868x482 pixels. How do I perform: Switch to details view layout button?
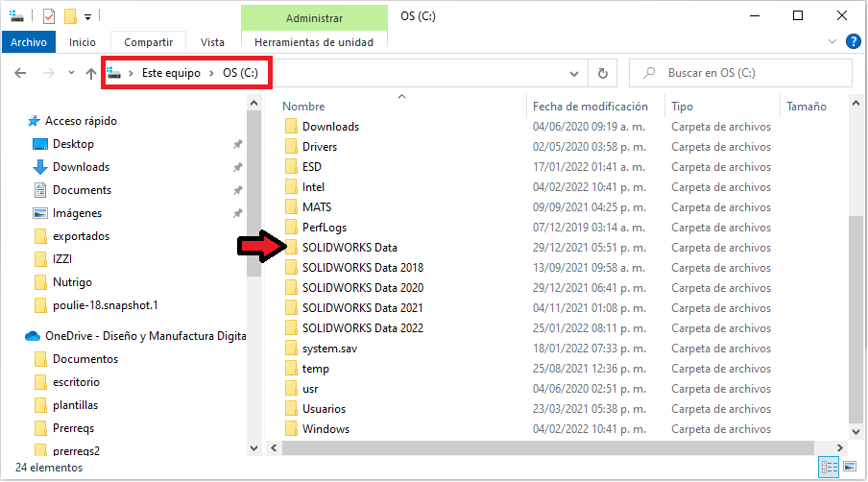829,468
